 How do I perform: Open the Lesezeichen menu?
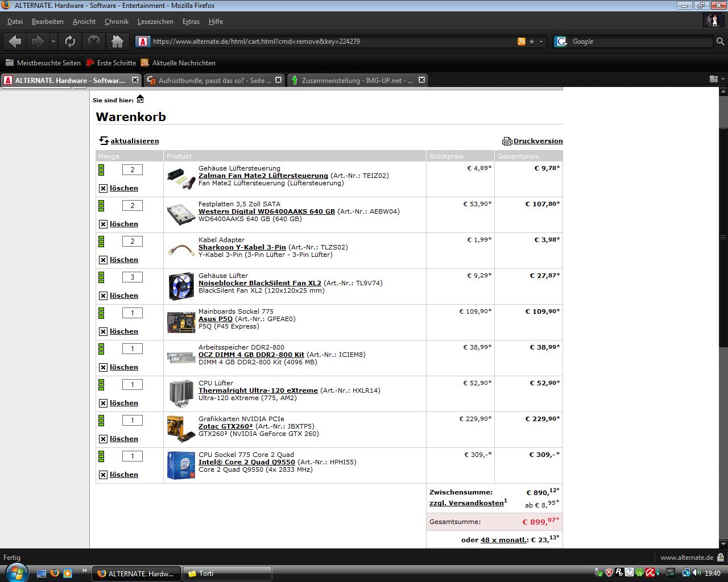click(x=155, y=22)
